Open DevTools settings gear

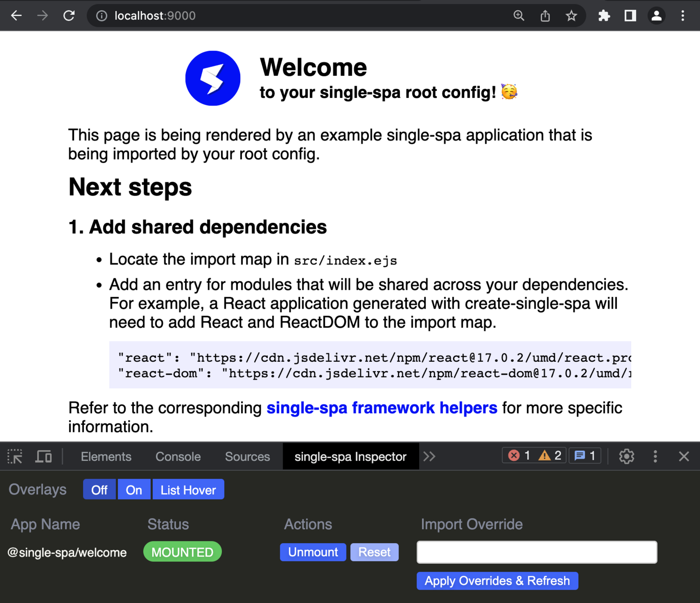[x=627, y=456]
